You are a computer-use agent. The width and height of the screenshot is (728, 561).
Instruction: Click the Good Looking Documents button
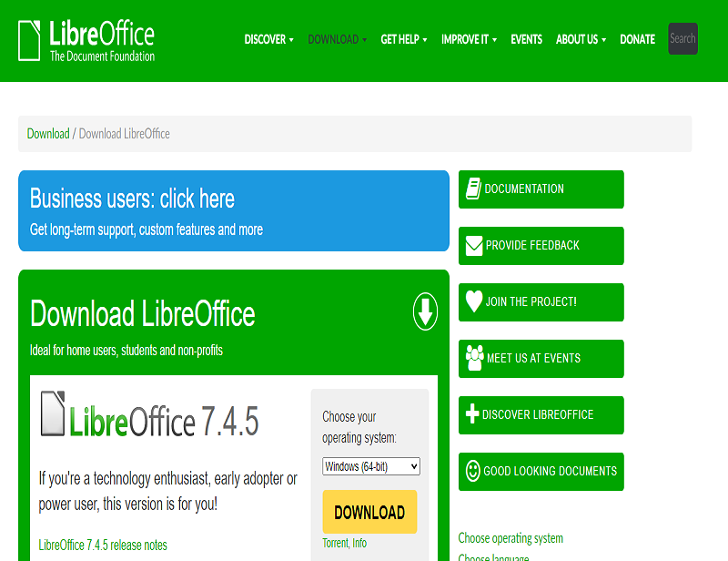(541, 472)
